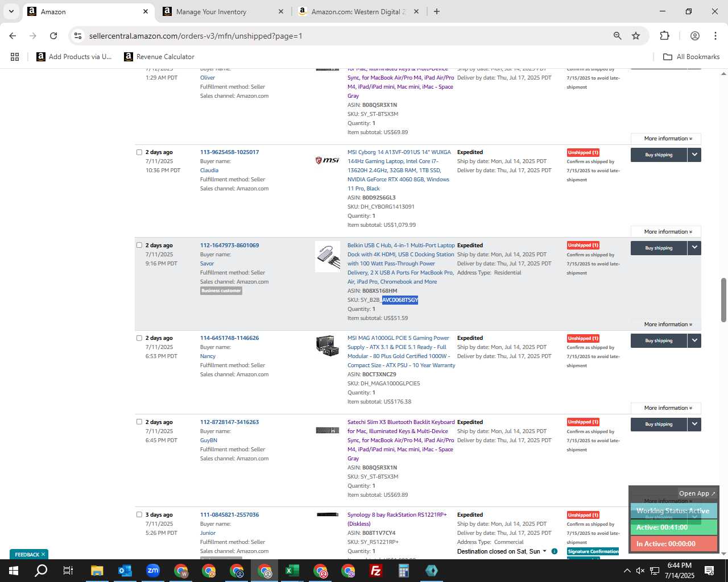
Task: Reload the current page
Action: (x=53, y=36)
